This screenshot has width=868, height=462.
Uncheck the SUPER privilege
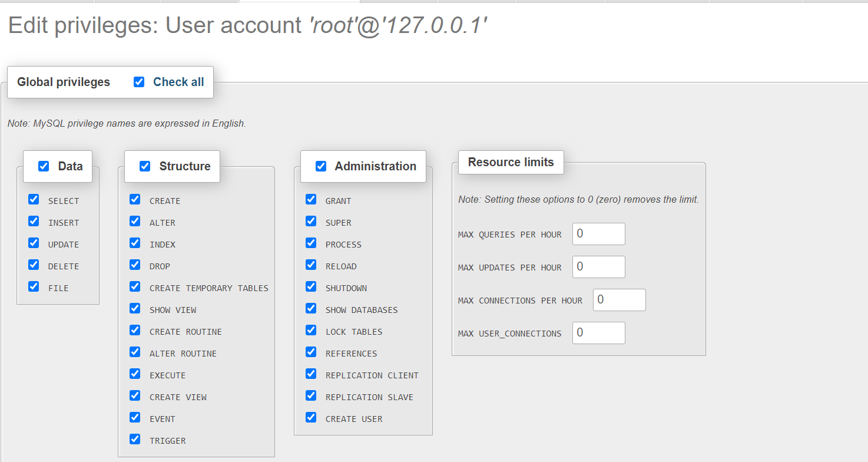(311, 221)
